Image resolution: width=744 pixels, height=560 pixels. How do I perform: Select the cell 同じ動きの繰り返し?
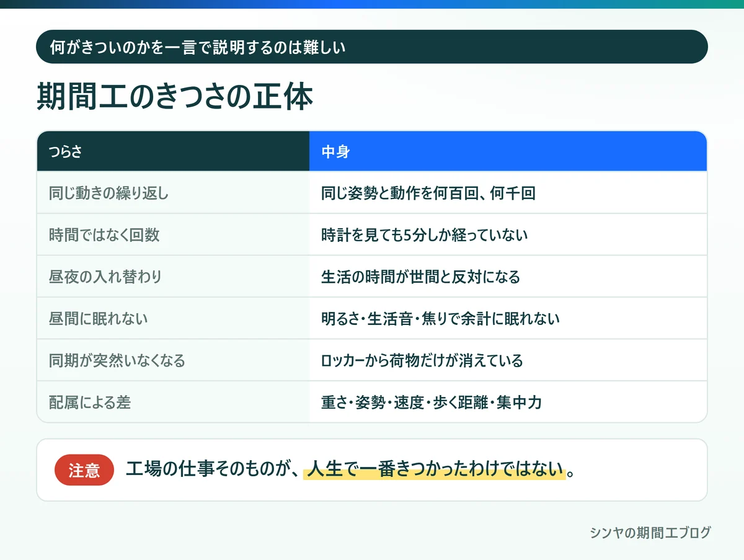[173, 193]
